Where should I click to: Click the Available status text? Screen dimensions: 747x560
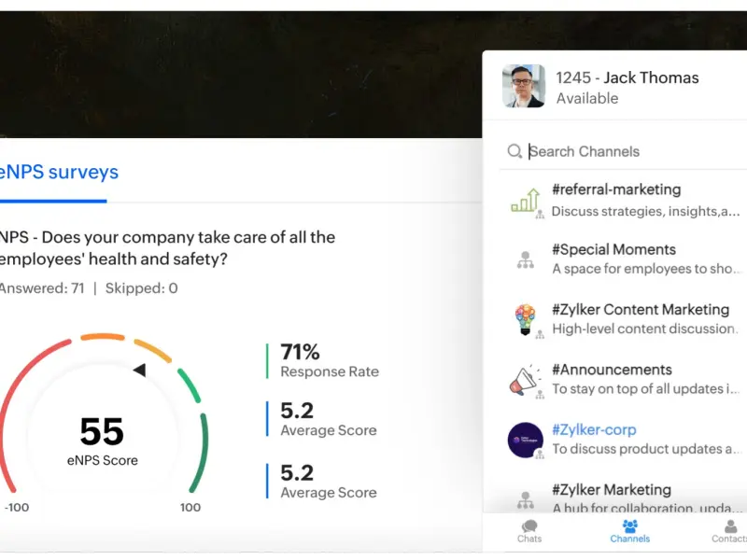[587, 98]
